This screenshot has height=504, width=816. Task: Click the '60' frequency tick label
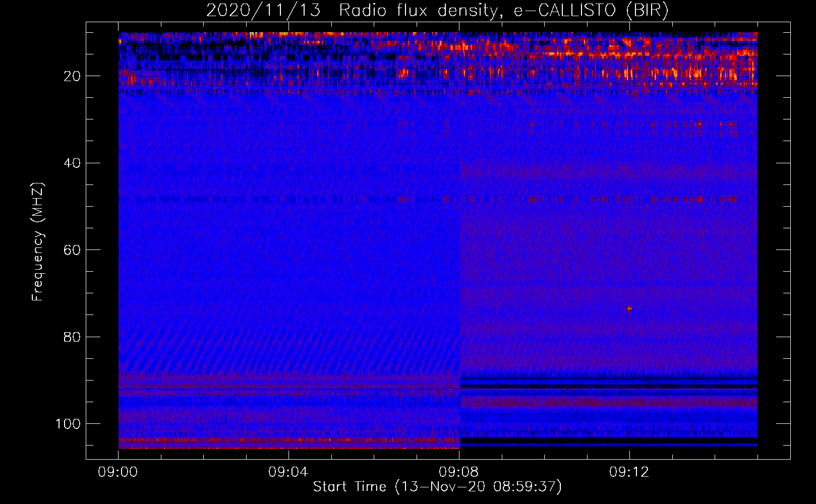click(73, 250)
